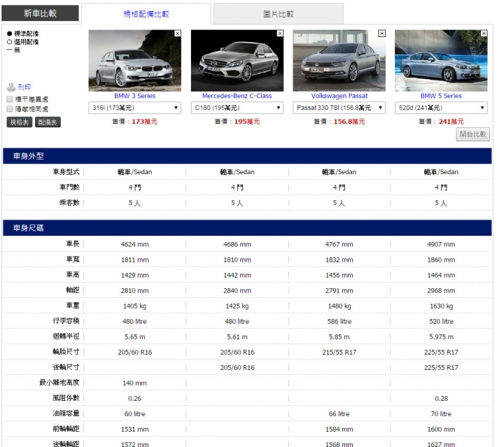Toggle the 標示差異處 checkbox
504x447 pixels.
pyautogui.click(x=10, y=99)
